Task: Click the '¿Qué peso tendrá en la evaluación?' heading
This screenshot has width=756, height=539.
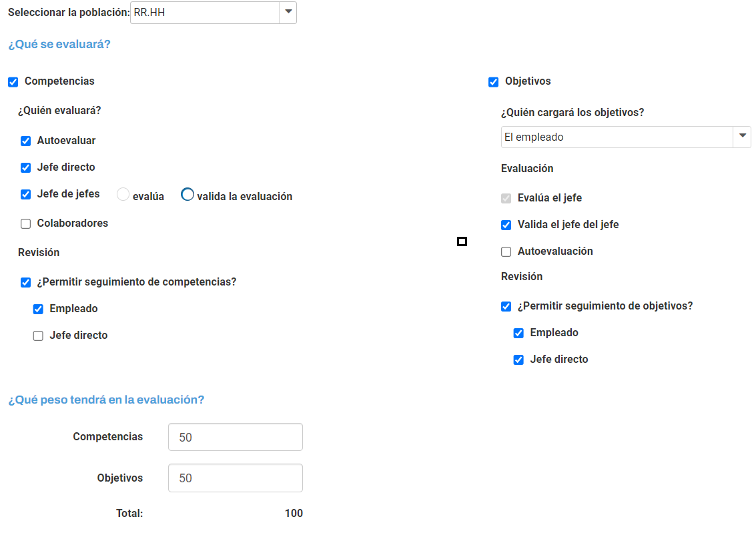Action: [106, 400]
